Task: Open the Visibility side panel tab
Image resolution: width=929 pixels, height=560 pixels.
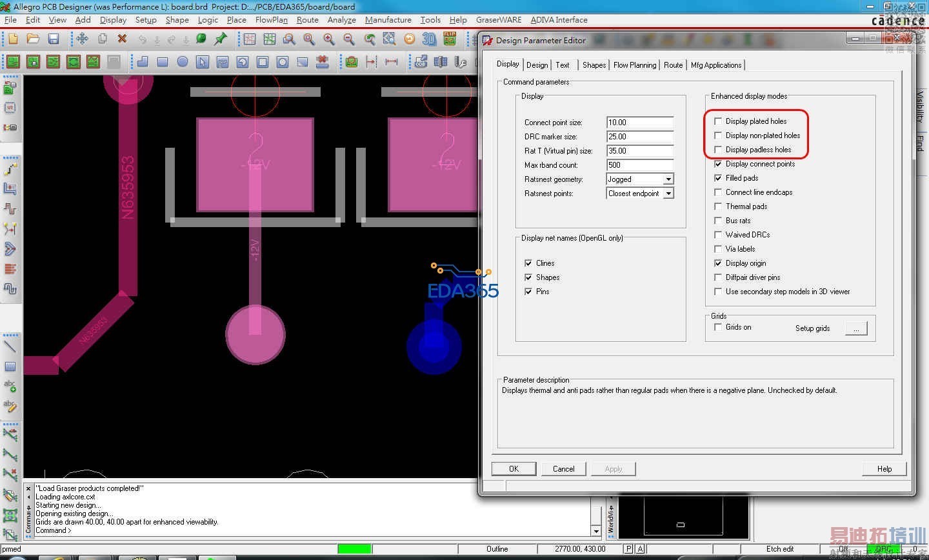Action: pyautogui.click(x=921, y=107)
